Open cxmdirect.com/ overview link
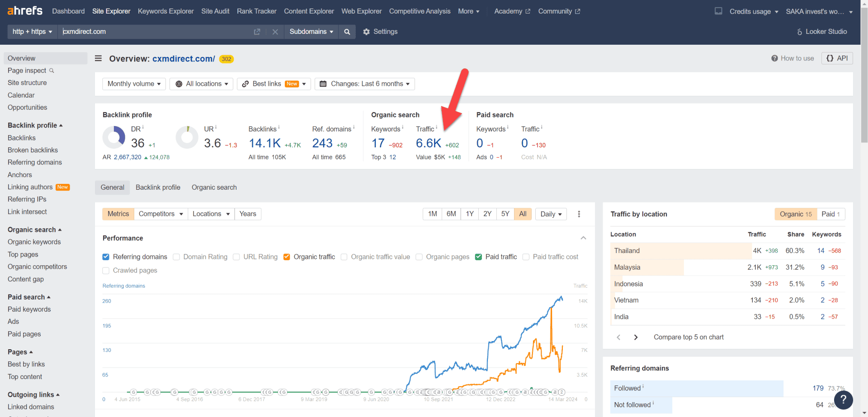The height and width of the screenshot is (417, 868). (184, 59)
